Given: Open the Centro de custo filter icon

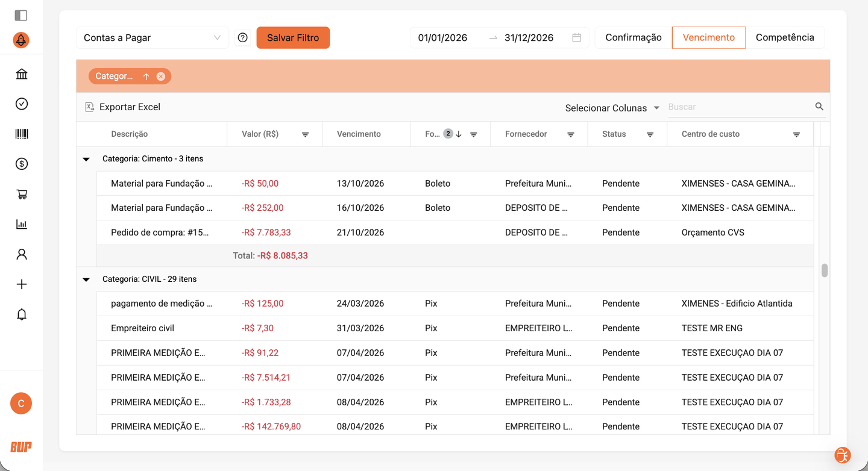Looking at the screenshot, I should [x=796, y=134].
